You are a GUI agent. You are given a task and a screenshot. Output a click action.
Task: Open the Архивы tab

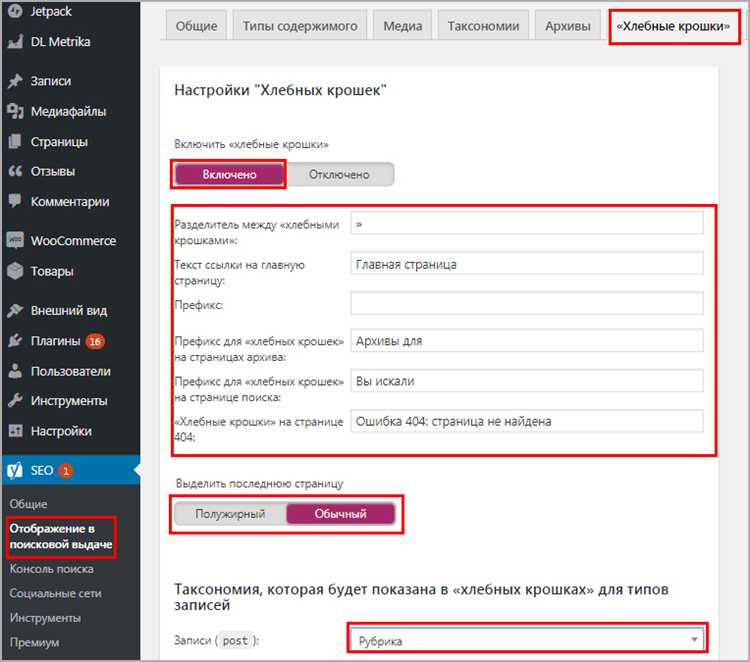pos(568,26)
